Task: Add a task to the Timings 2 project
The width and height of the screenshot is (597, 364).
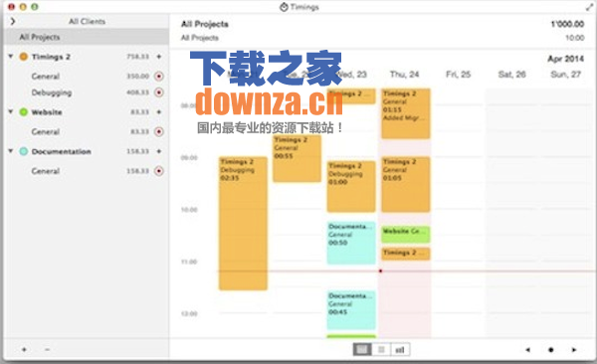Action: (x=159, y=57)
